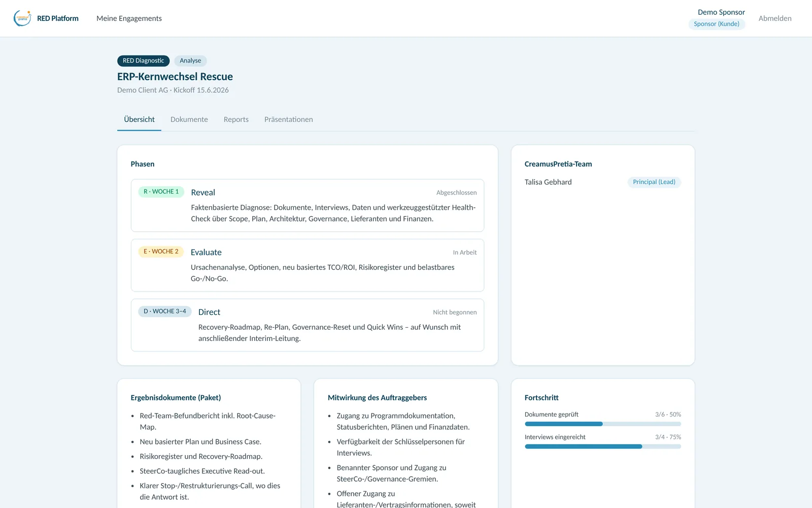
Task: Click the ERP-Kernwechsel Rescue heading
Action: (x=175, y=77)
